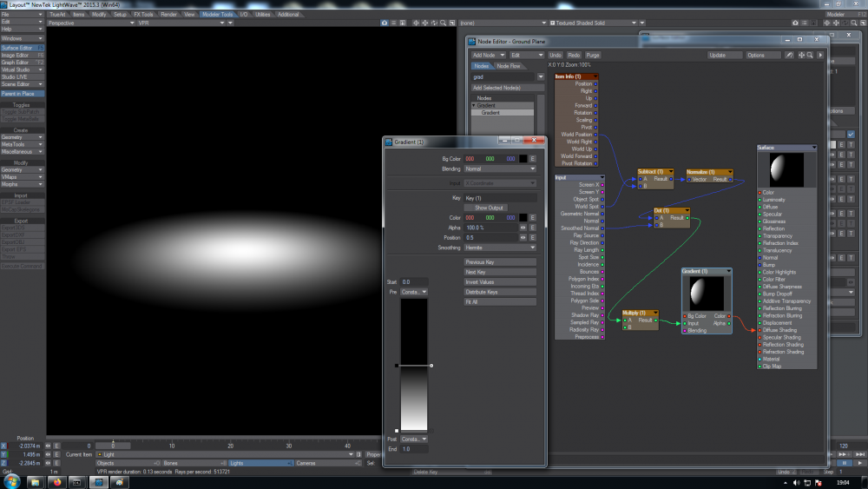Expand the Add Node dropdown

(x=488, y=55)
